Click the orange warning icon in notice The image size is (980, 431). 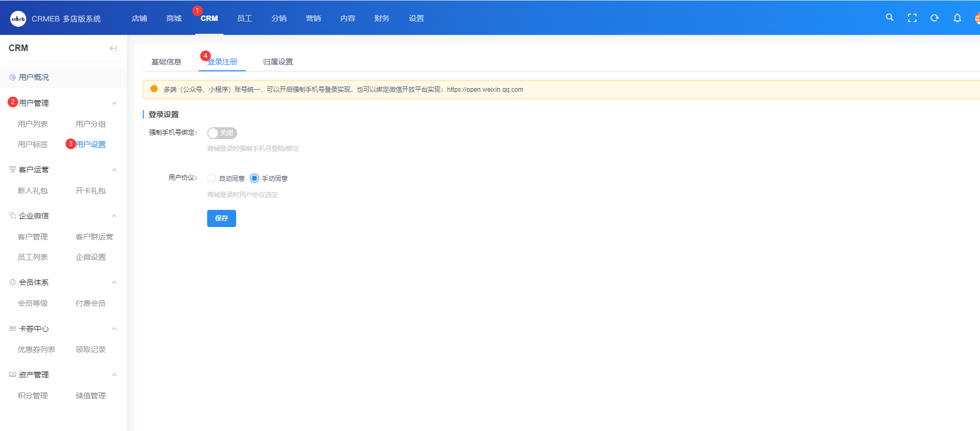[154, 89]
